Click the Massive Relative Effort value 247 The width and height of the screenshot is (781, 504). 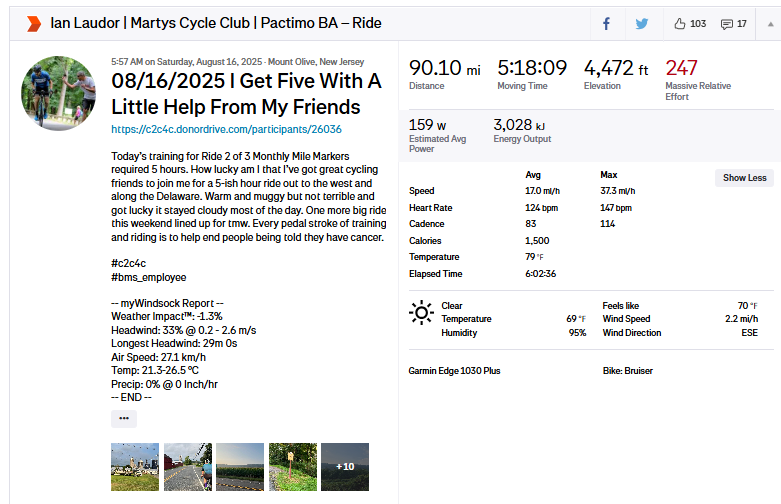(681, 68)
